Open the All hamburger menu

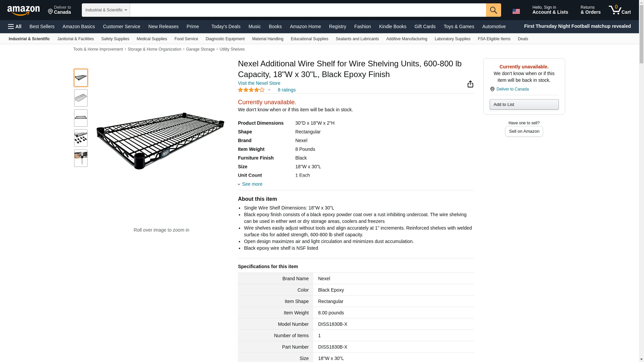[15, 26]
